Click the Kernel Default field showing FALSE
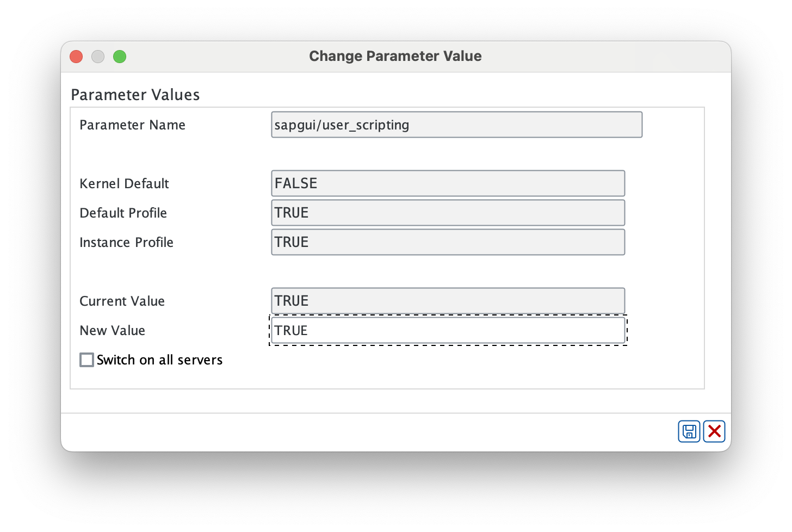 448,183
